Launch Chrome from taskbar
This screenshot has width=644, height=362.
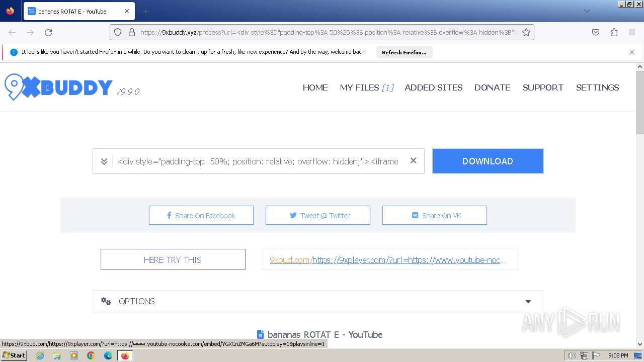(x=91, y=355)
